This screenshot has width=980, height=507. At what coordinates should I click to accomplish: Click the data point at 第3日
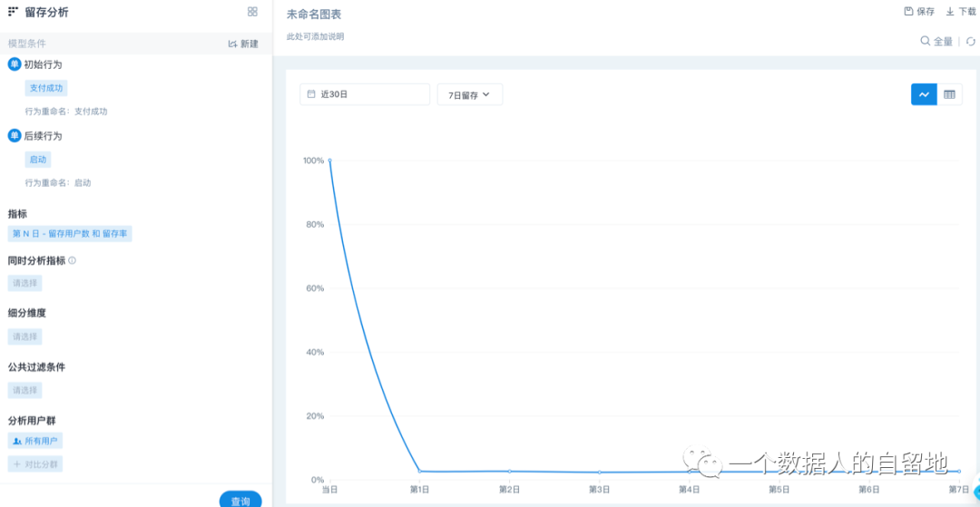pyautogui.click(x=600, y=472)
